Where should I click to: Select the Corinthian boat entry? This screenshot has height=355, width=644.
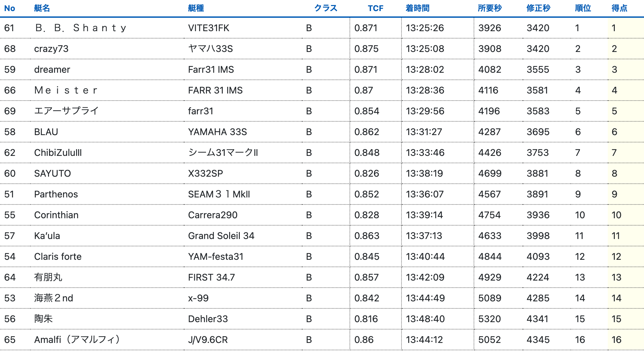pos(56,215)
